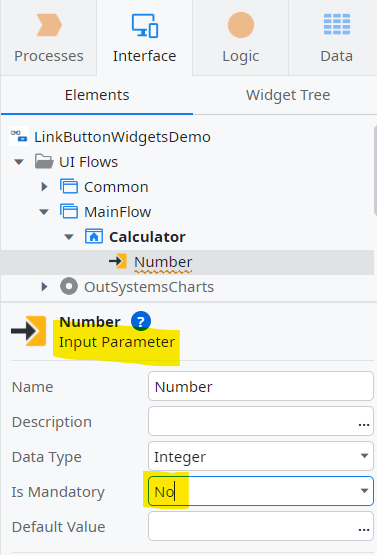Click the Interface tab screens icon
The width and height of the screenshot is (377, 555).
(x=145, y=25)
